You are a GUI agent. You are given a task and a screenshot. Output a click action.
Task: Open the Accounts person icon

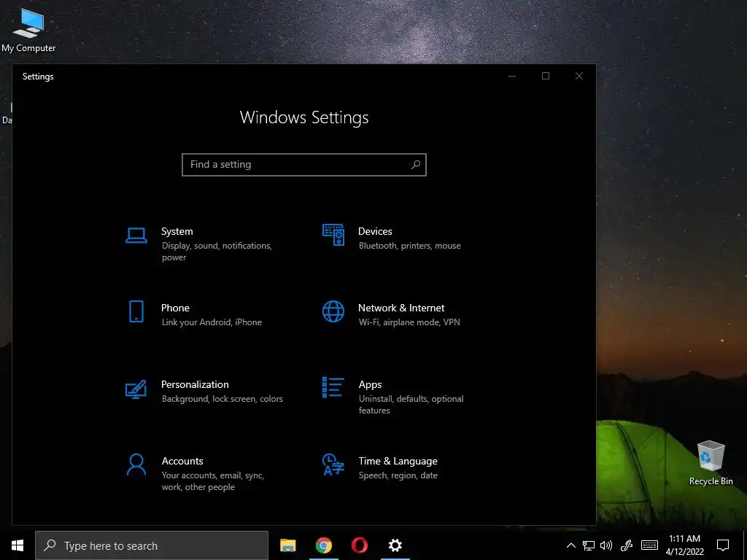(136, 464)
